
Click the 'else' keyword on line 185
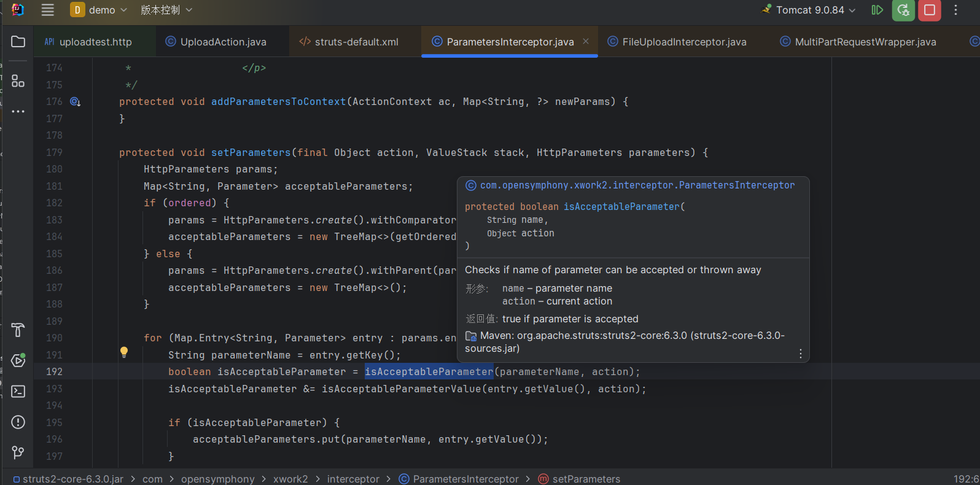(x=168, y=254)
